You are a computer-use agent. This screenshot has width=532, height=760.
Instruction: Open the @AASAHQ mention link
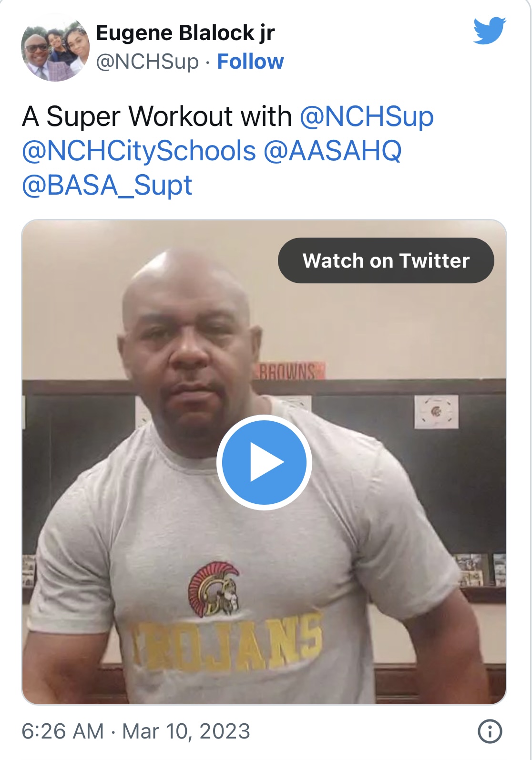pos(332,151)
